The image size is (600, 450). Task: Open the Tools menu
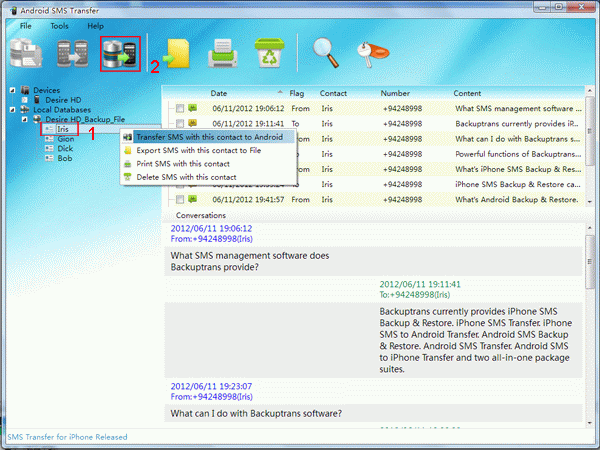click(59, 26)
